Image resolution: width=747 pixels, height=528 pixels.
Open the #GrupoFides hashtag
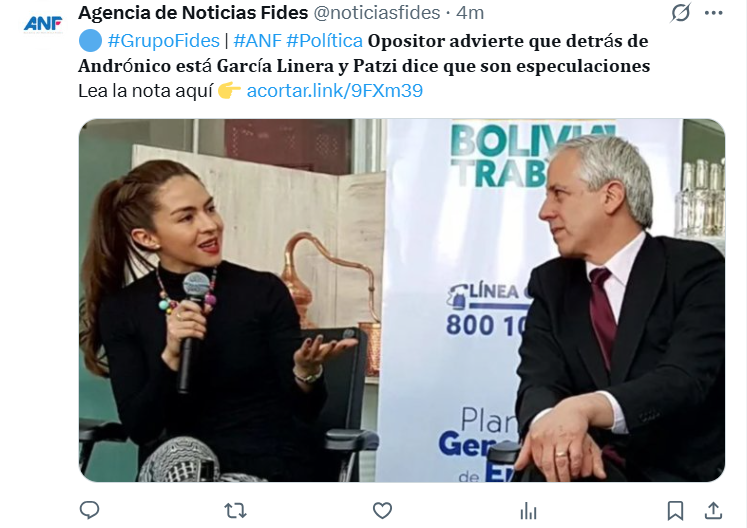[163, 41]
